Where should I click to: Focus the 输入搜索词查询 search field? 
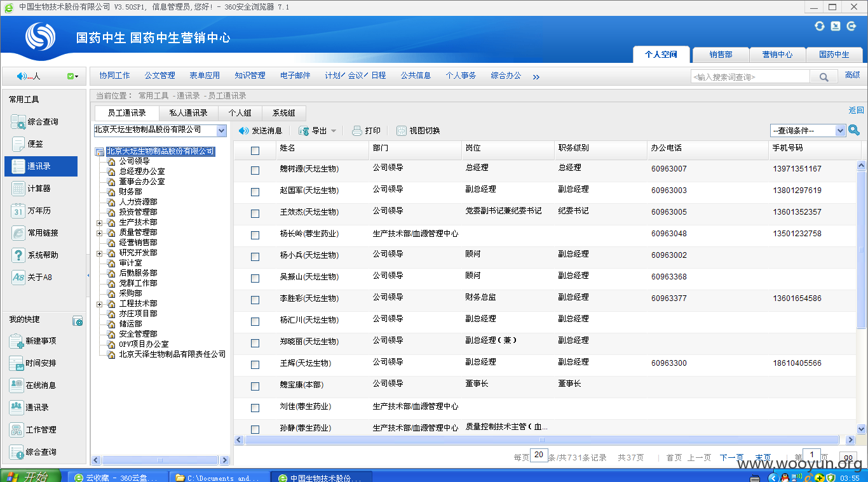pos(750,77)
